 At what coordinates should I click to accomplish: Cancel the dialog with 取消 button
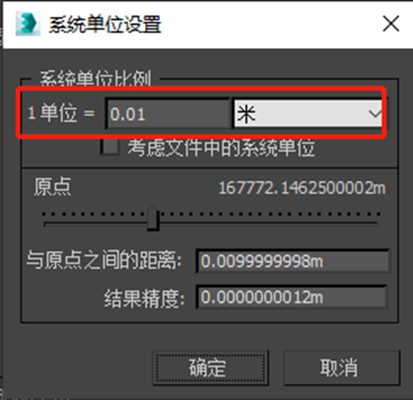pos(341,368)
